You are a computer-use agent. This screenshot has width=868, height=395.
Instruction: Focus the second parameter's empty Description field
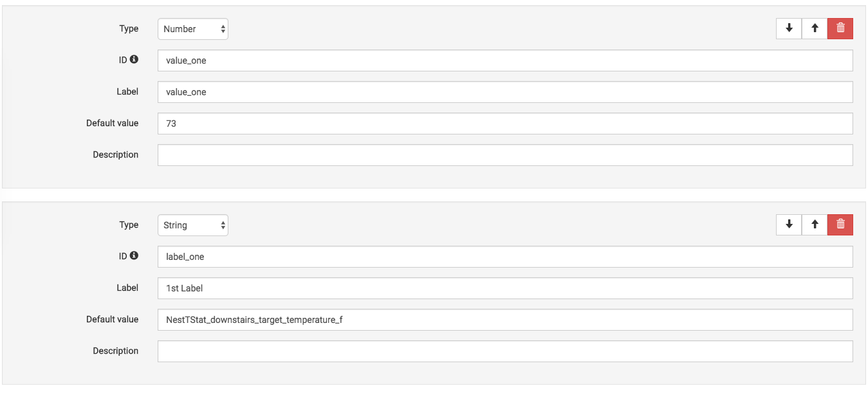coord(505,351)
